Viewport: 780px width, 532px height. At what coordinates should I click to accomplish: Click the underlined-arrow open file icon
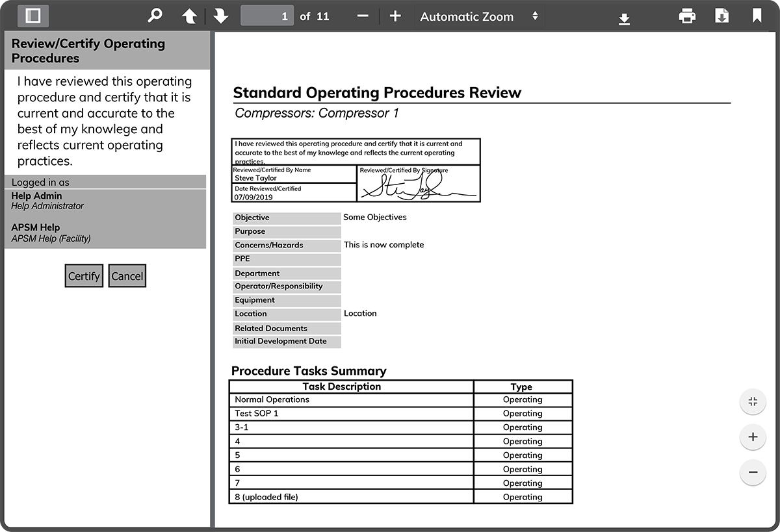[x=624, y=19]
